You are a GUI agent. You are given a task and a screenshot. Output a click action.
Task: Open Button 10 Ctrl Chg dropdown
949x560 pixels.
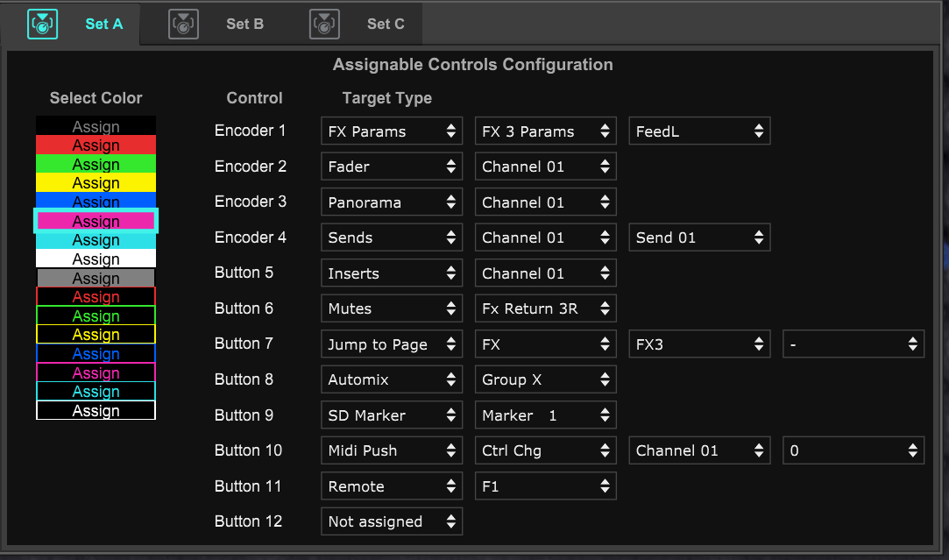(545, 450)
